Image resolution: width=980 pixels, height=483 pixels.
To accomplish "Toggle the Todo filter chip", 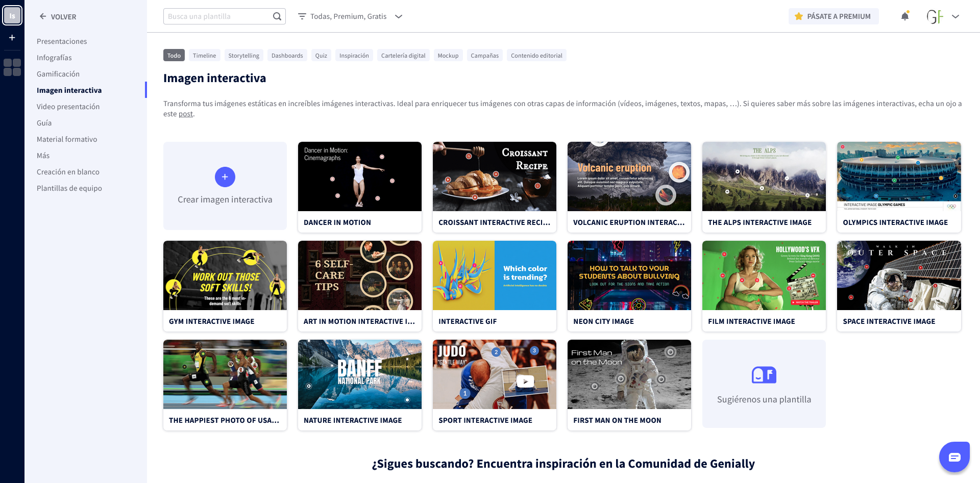I will pyautogui.click(x=174, y=55).
